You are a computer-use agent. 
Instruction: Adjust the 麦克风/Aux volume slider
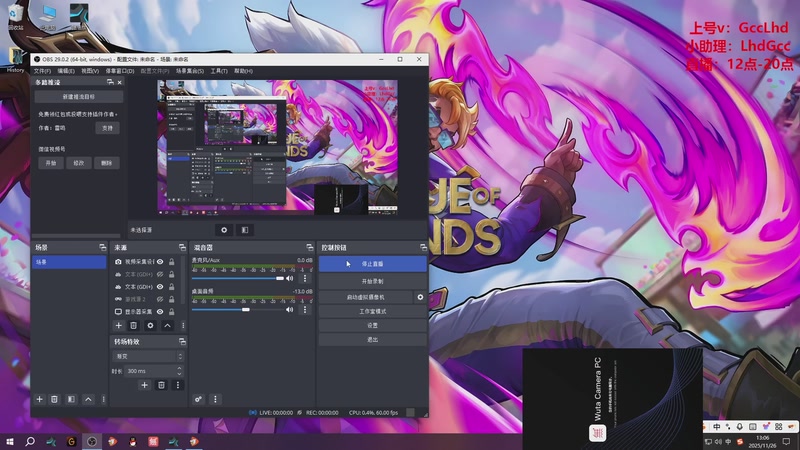[x=238, y=278]
